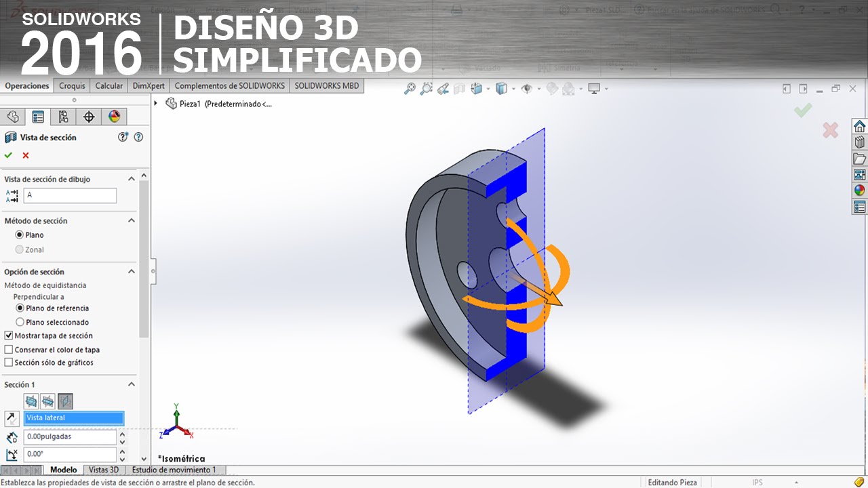Open the FeatureManager design tree tab
Screen dimensions: 868x488
[13, 117]
